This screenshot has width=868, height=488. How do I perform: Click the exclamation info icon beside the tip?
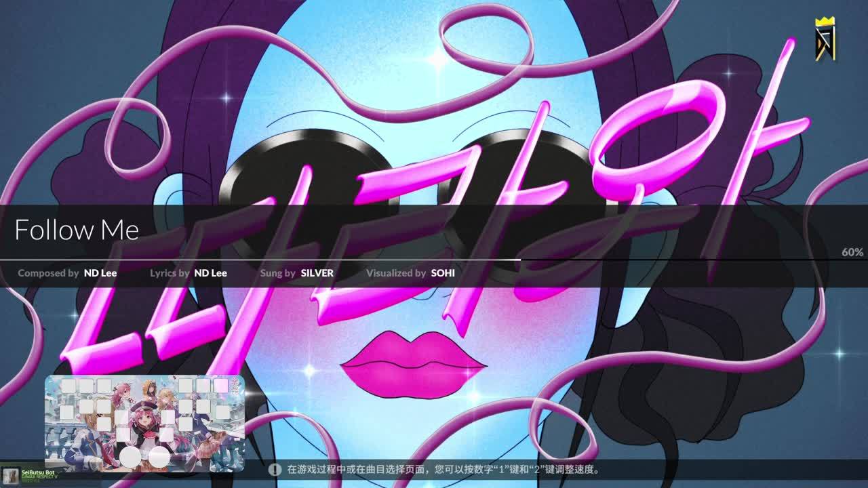[x=275, y=469]
